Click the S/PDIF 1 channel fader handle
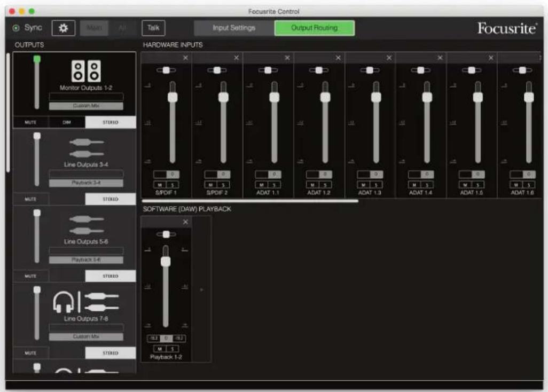This screenshot has width=548, height=392. pos(173,97)
